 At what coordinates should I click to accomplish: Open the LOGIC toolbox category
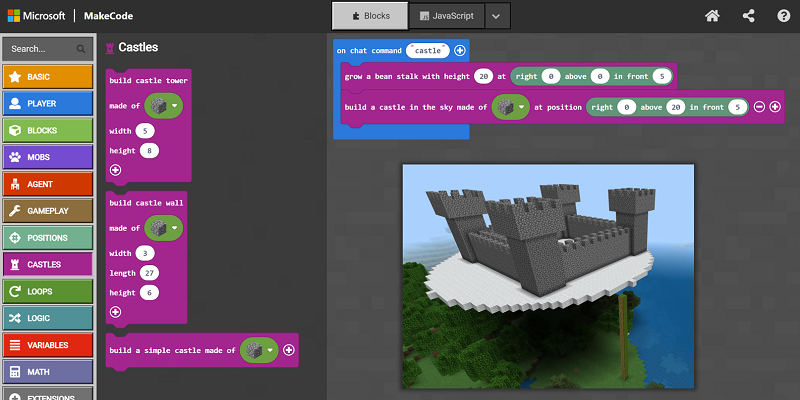point(48,318)
